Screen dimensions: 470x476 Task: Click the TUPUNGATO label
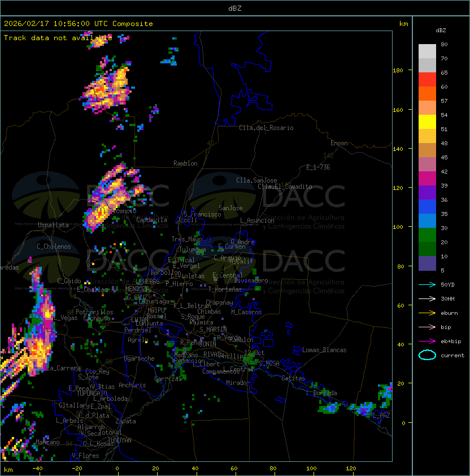click(92, 393)
